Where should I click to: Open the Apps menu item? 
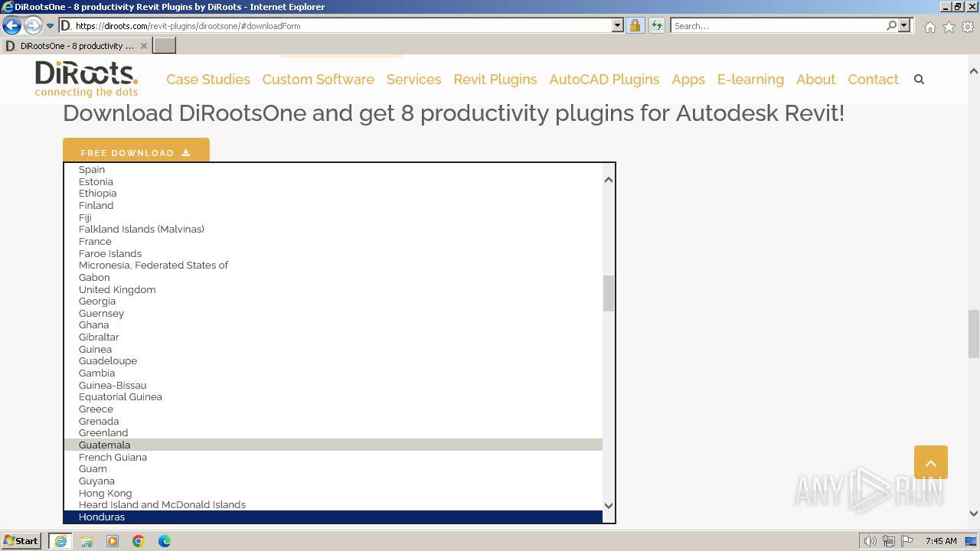pyautogui.click(x=688, y=80)
